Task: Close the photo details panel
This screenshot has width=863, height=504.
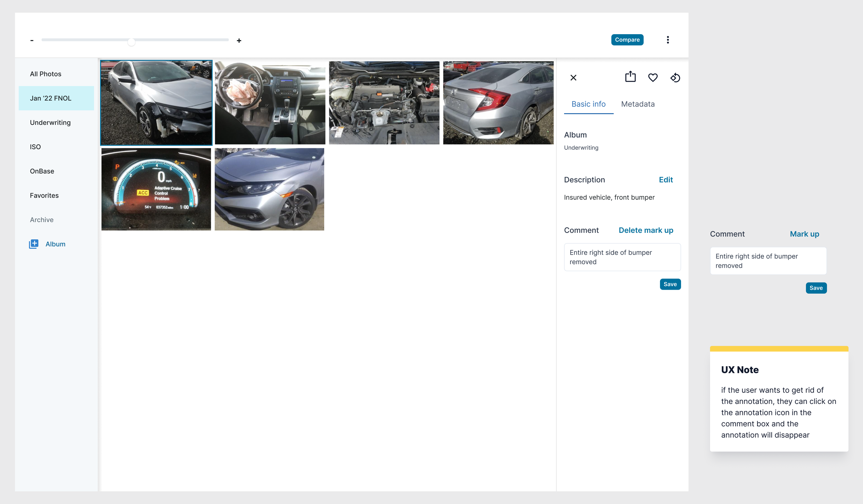Action: 573,78
